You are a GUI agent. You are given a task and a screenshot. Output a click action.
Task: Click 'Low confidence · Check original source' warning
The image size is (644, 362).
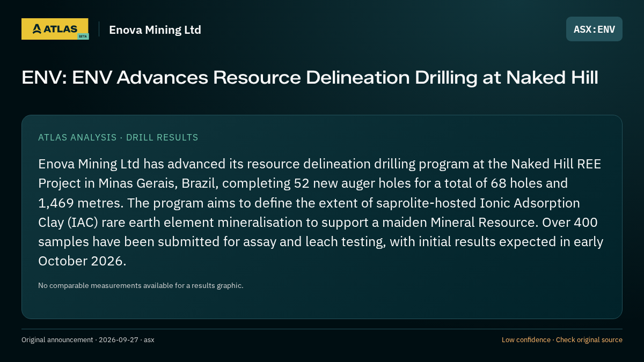(x=562, y=340)
